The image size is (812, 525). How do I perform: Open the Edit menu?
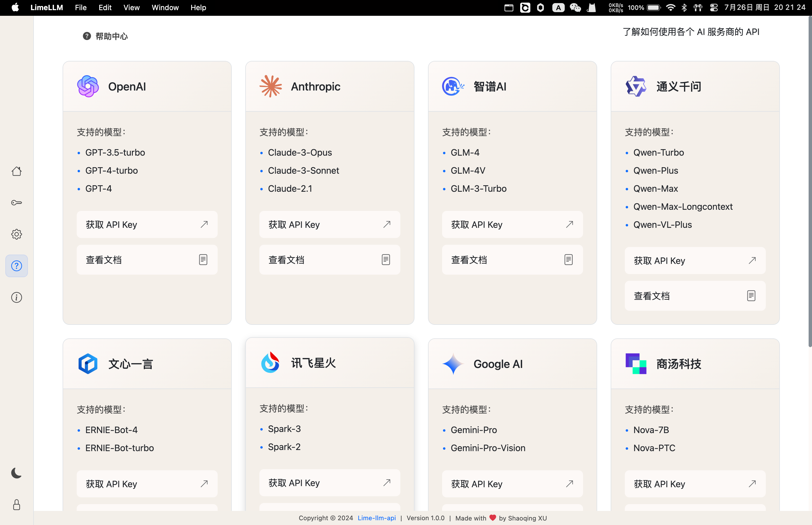pyautogui.click(x=105, y=8)
